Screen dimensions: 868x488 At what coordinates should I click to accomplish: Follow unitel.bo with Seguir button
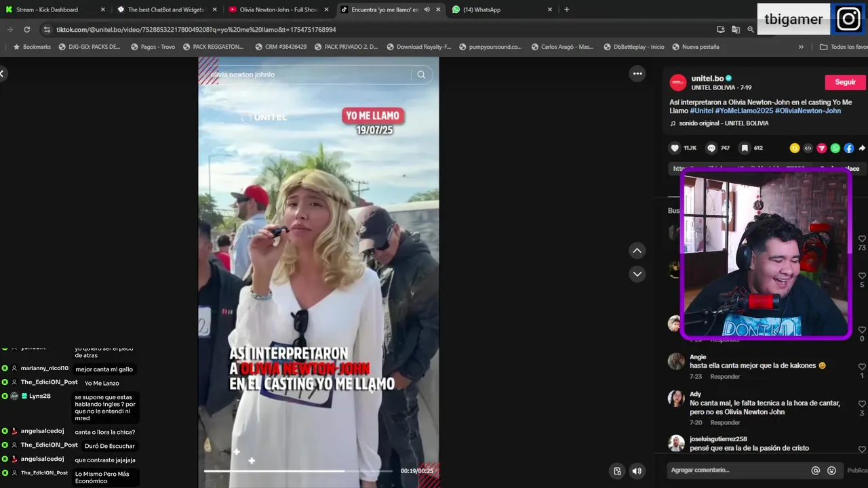click(x=845, y=82)
